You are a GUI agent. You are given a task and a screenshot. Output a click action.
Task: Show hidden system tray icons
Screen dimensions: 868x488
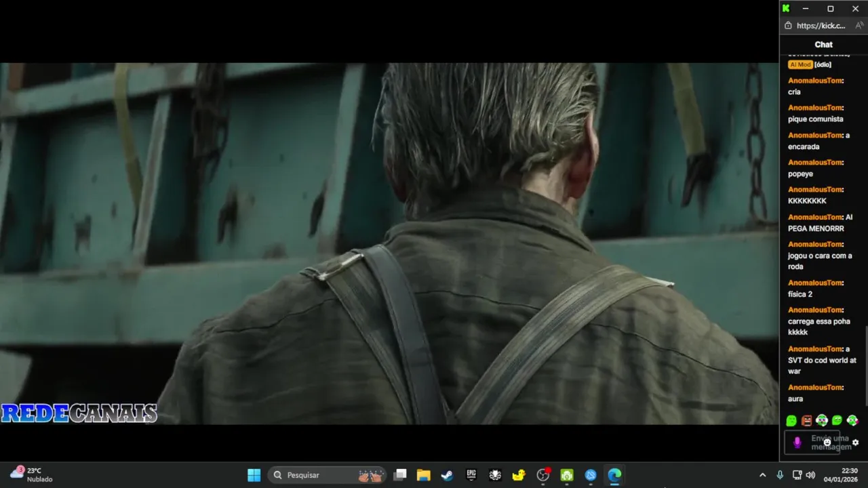pos(762,475)
